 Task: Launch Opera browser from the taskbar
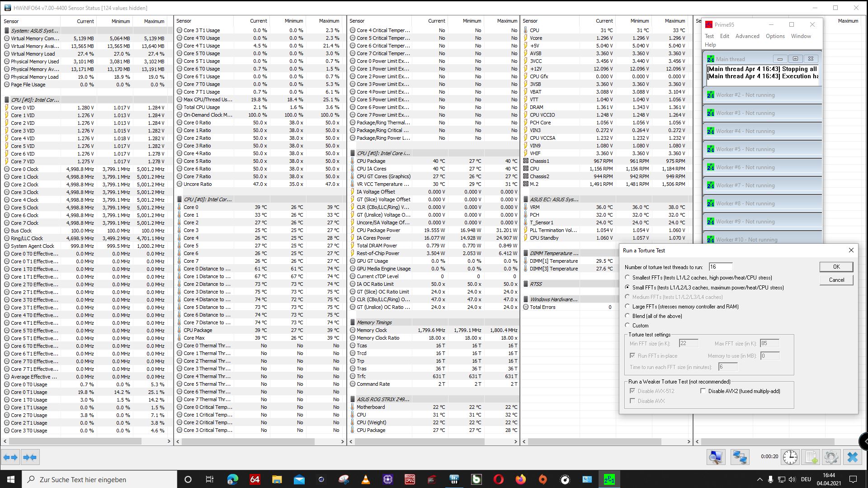point(499,479)
